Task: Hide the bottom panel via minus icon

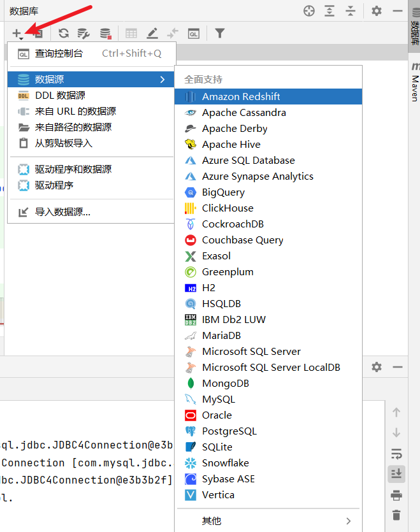Action: 397,367
